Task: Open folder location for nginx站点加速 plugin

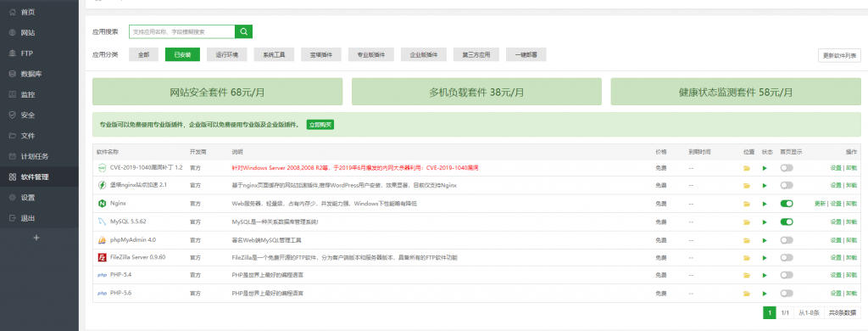Action: coord(746,186)
